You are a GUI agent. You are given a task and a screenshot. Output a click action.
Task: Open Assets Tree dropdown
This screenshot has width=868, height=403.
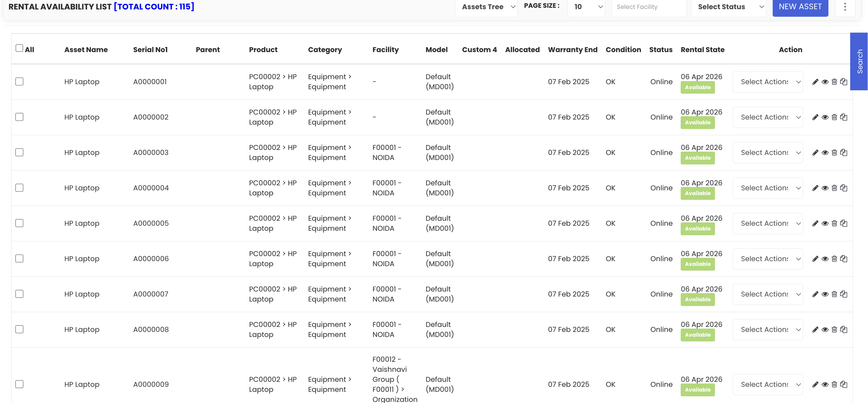coord(486,7)
